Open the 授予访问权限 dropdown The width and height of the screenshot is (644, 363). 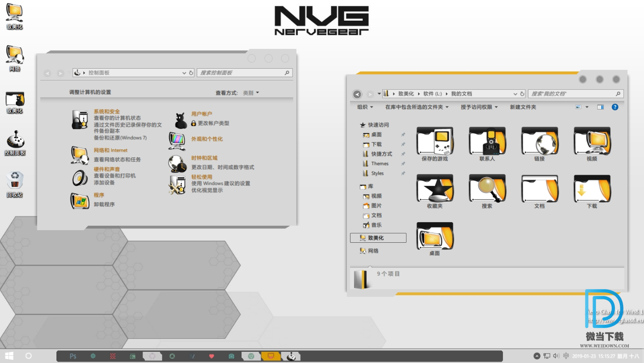pyautogui.click(x=479, y=107)
